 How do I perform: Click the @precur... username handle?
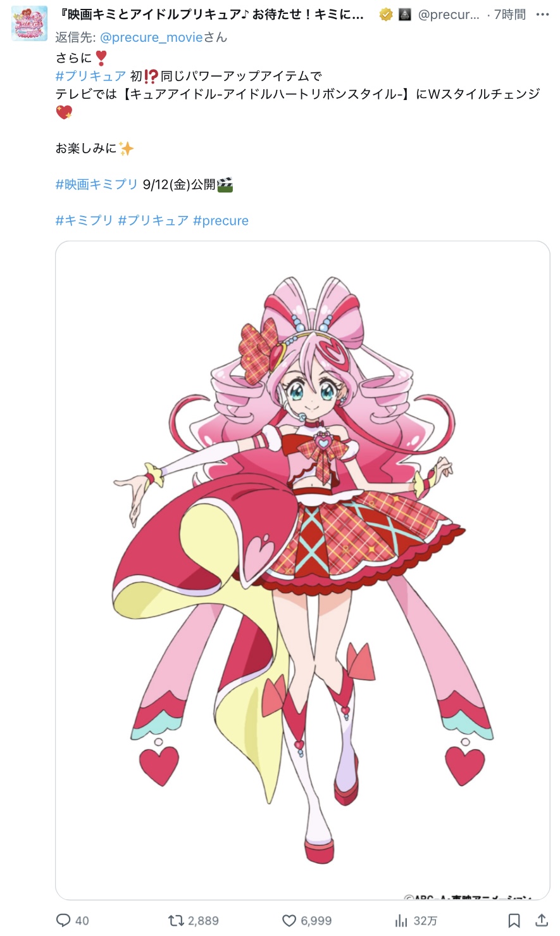449,15
